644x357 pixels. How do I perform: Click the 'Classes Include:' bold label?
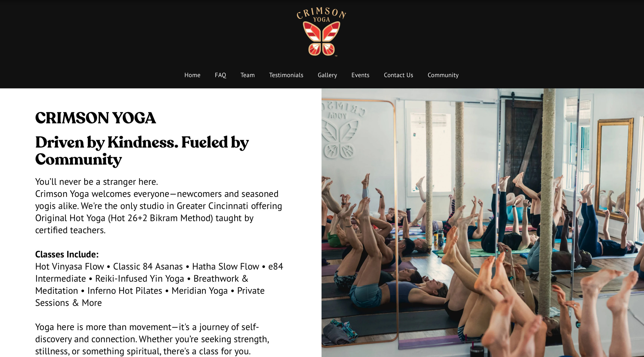click(67, 254)
